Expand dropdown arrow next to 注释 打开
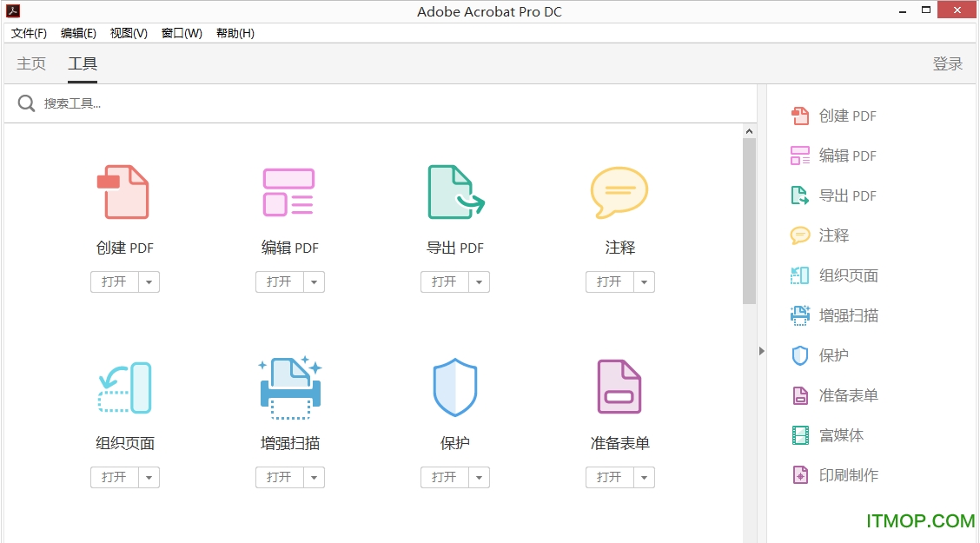This screenshot has height=543, width=980. [x=644, y=281]
